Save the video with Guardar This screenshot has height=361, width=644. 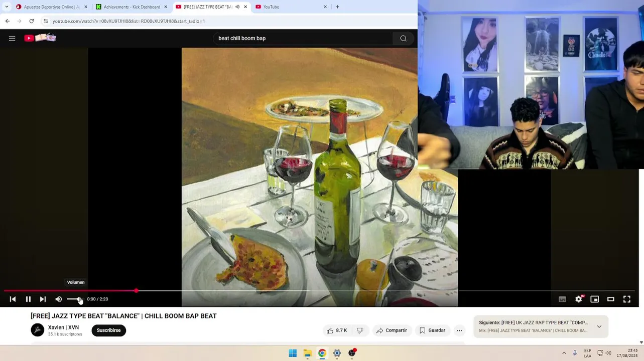pos(432,330)
